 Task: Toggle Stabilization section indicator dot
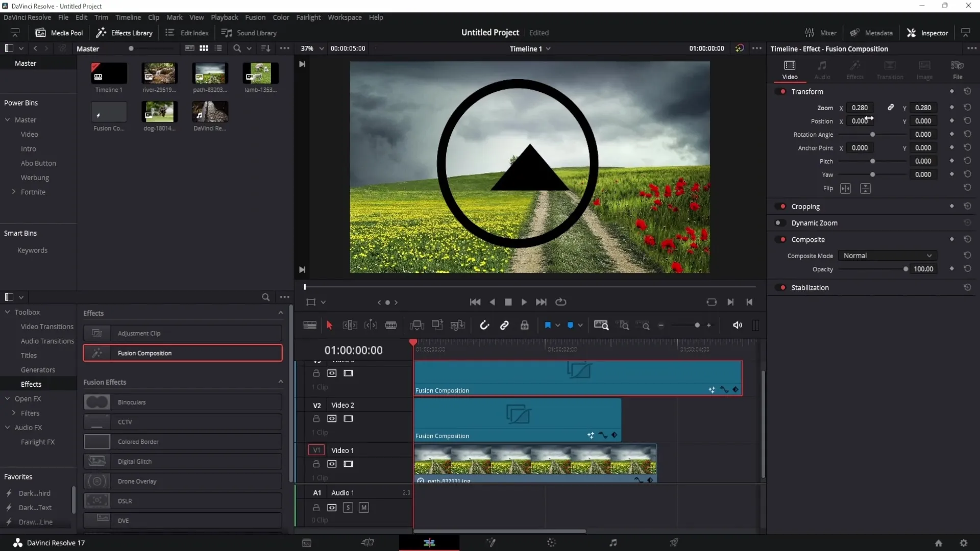click(x=782, y=287)
